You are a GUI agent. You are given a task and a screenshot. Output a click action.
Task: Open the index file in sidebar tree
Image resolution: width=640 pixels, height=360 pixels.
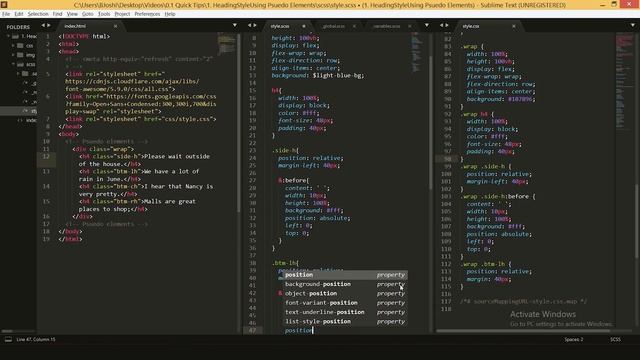click(31, 120)
